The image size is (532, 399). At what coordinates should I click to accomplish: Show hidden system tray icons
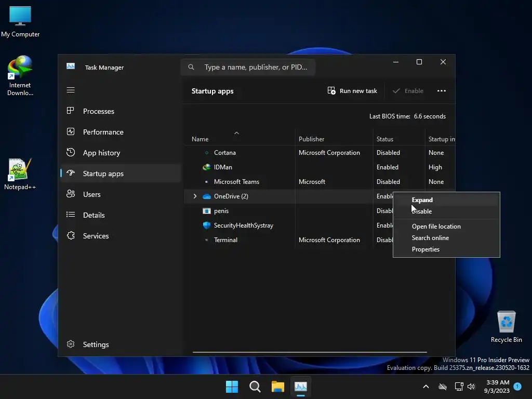point(426,387)
